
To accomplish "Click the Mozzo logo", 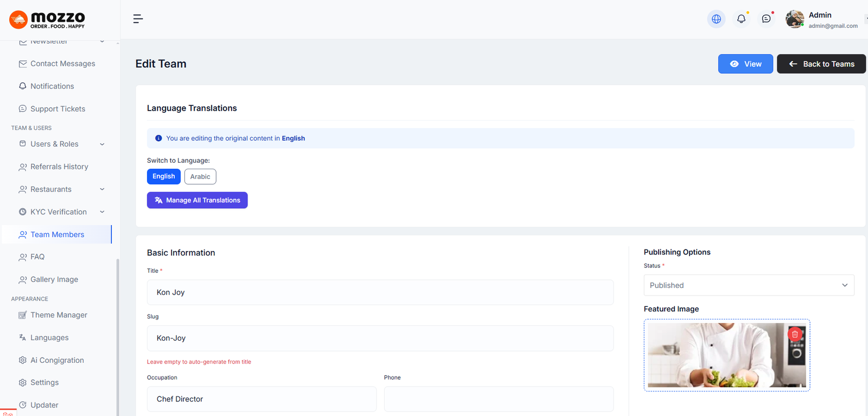I will 47,20.
